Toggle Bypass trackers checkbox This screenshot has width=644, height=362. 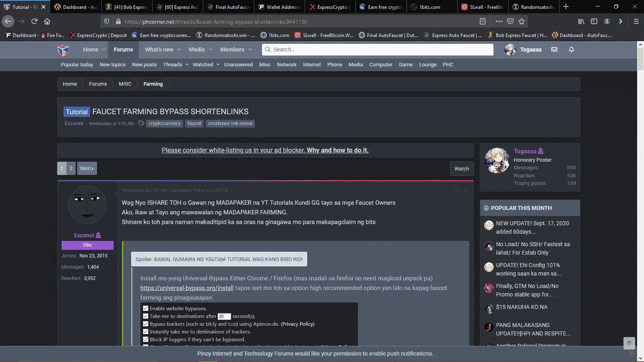click(146, 324)
